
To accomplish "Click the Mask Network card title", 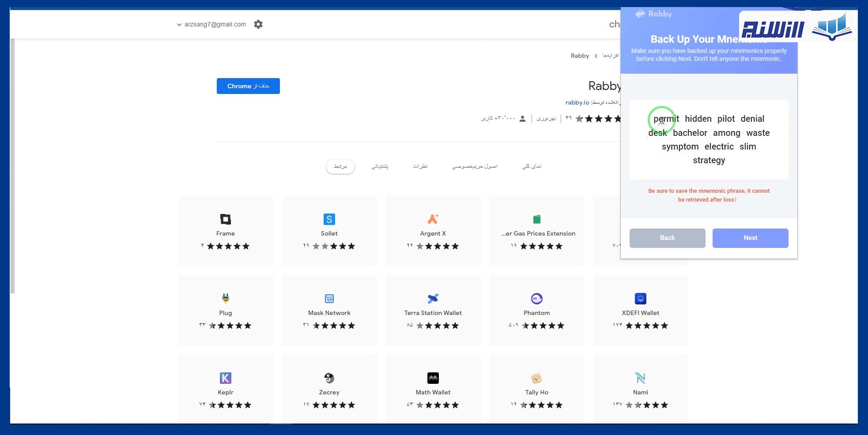I will (x=329, y=313).
